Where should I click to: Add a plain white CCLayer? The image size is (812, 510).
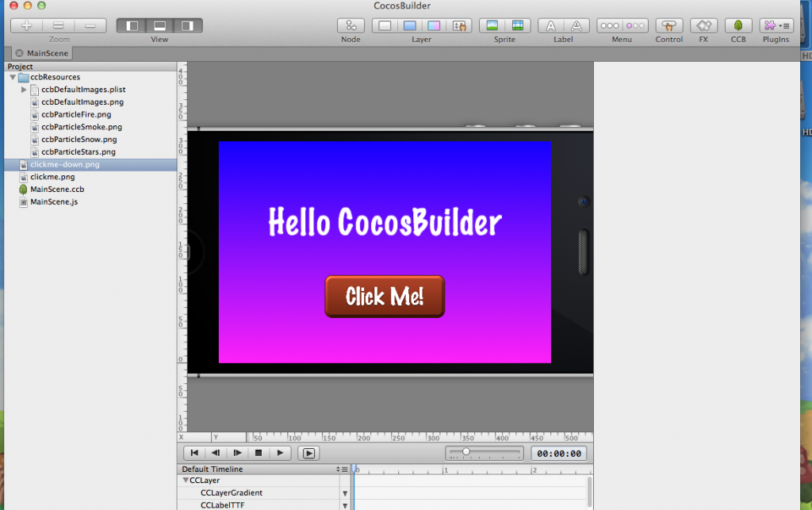point(385,25)
